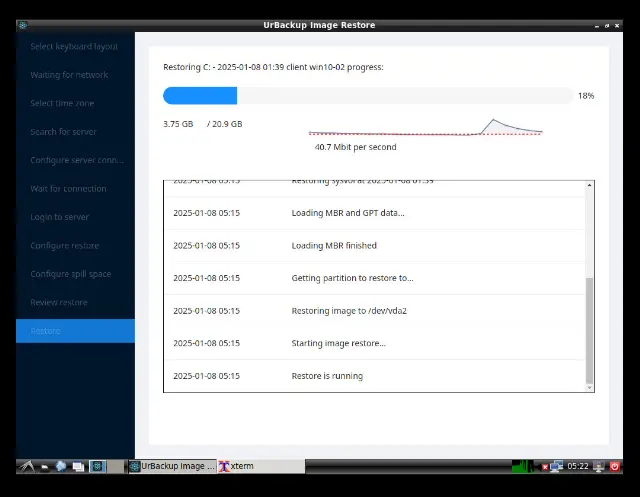
Task: Select 'Search for server' sidebar step
Action: click(x=75, y=132)
